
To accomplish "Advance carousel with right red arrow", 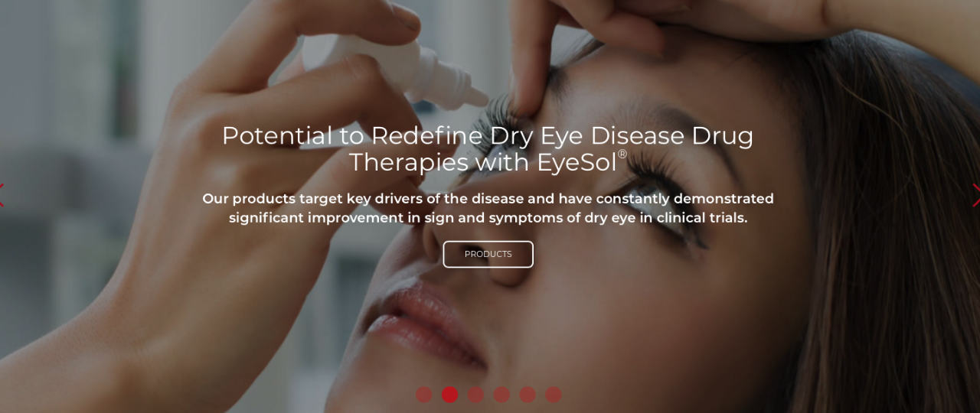I will click(976, 195).
